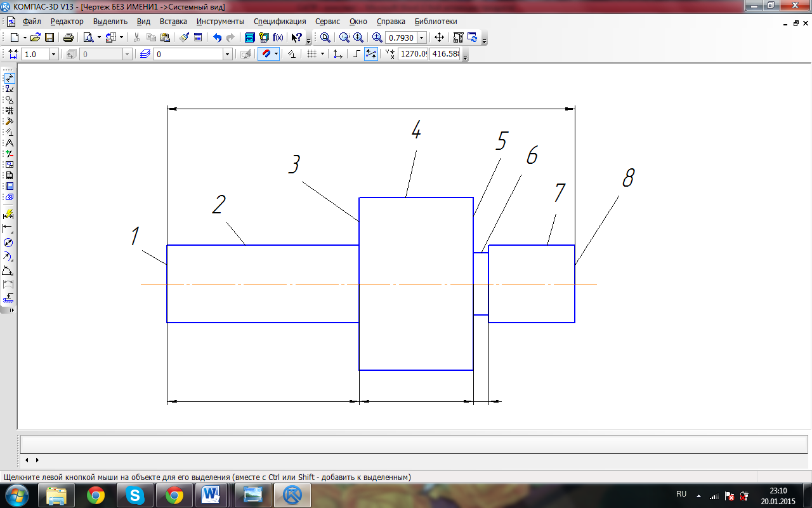812x508 pixels.
Task: Select the auto-dimension lightning tool
Action: click(9, 214)
